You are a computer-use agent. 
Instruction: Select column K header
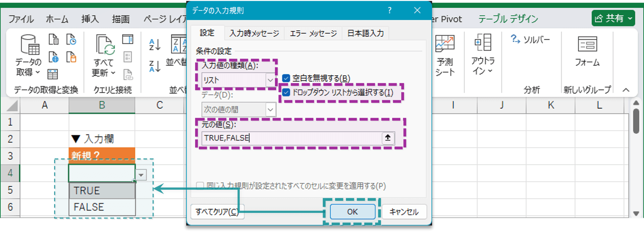tap(550, 105)
